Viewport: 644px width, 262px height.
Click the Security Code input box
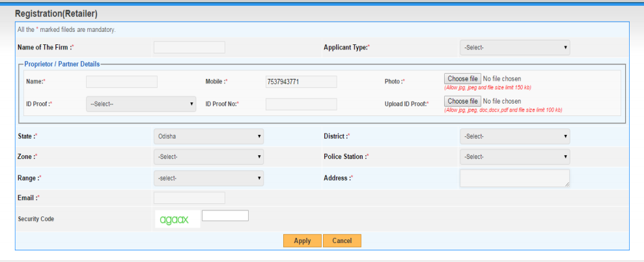tap(225, 216)
